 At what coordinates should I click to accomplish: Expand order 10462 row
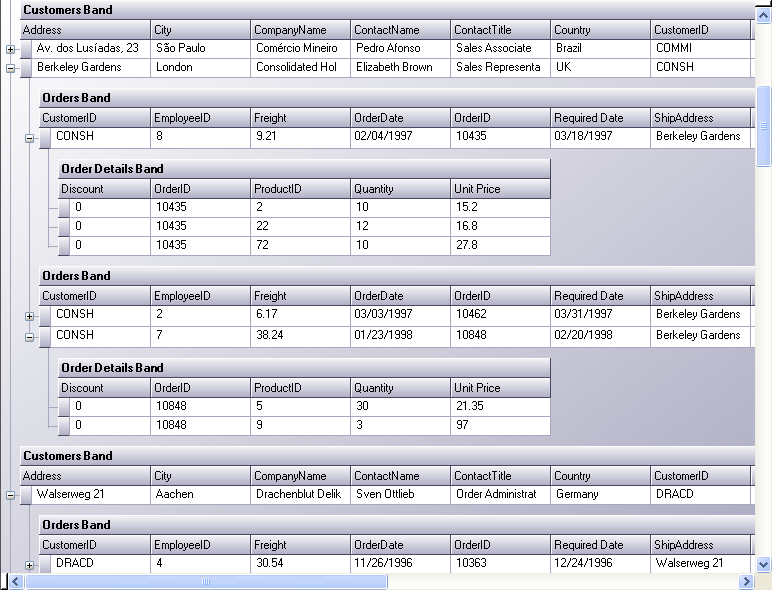[x=29, y=316]
